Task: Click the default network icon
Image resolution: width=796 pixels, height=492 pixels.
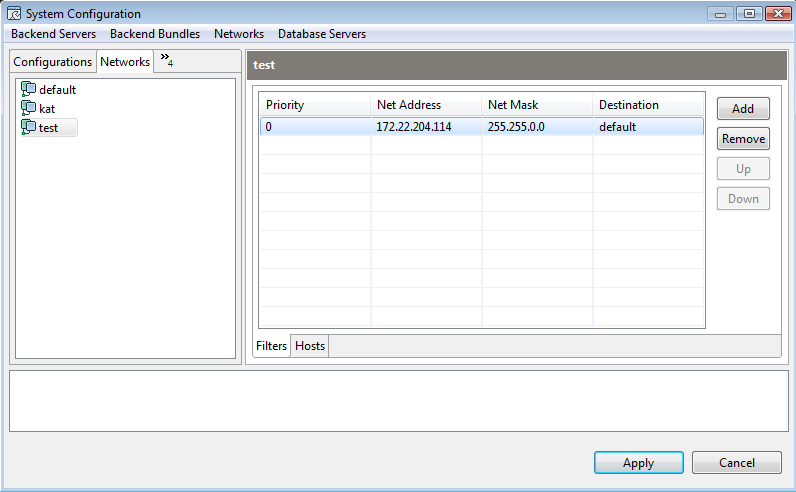Action: click(28, 89)
